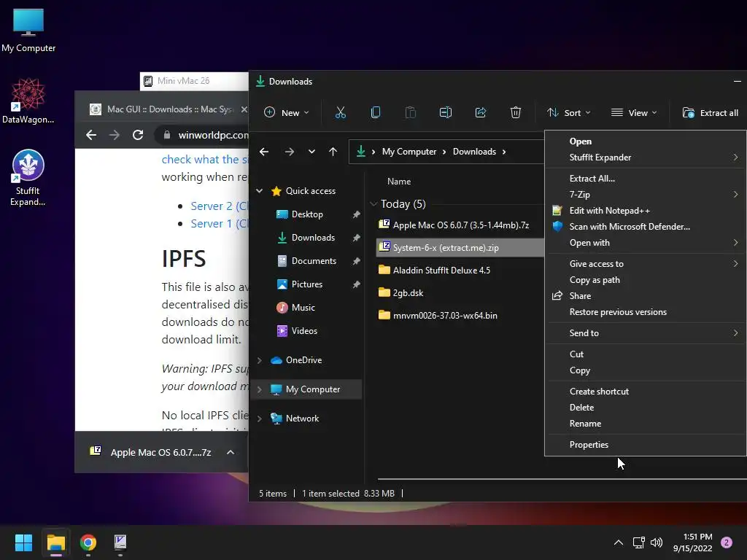
Task: Click the Server 2 link in Chrome
Action: click(x=219, y=206)
